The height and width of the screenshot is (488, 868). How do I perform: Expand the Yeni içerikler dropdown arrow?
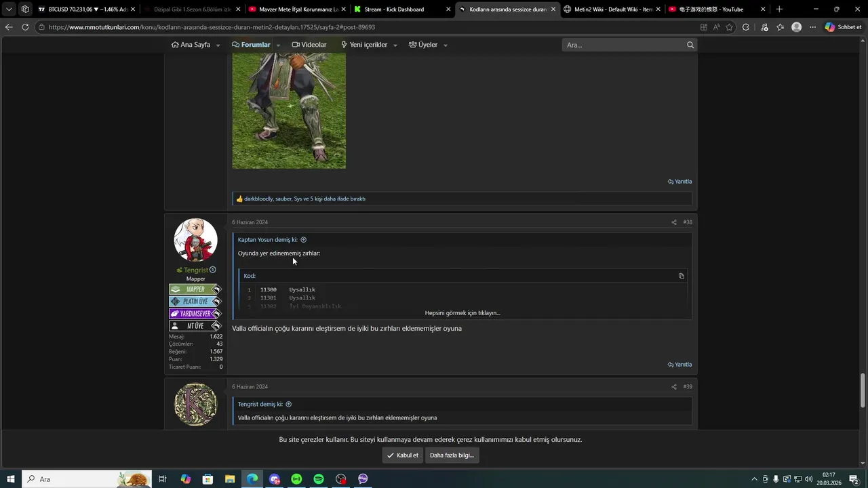click(x=395, y=45)
